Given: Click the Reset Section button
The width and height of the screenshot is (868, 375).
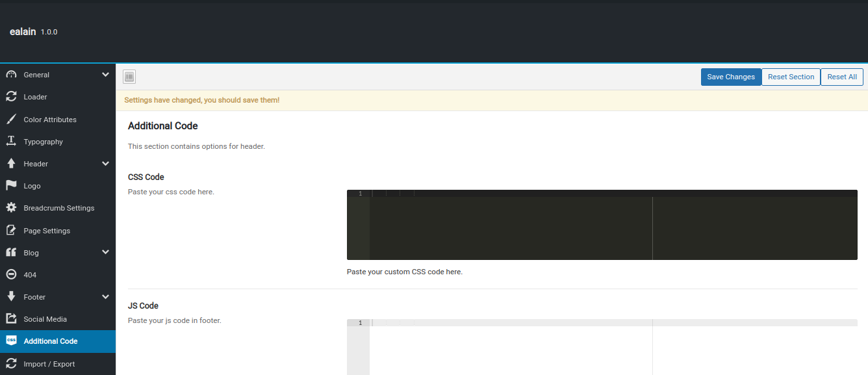Looking at the screenshot, I should point(791,77).
